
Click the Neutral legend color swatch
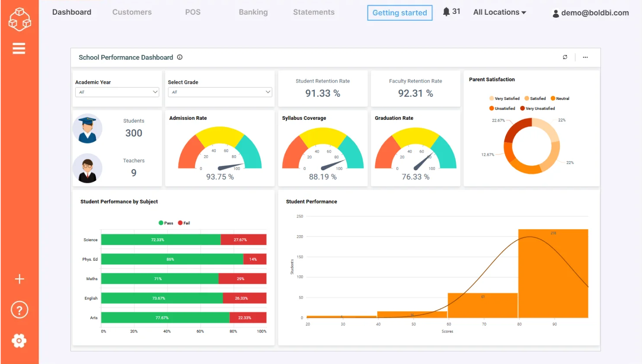tap(553, 99)
